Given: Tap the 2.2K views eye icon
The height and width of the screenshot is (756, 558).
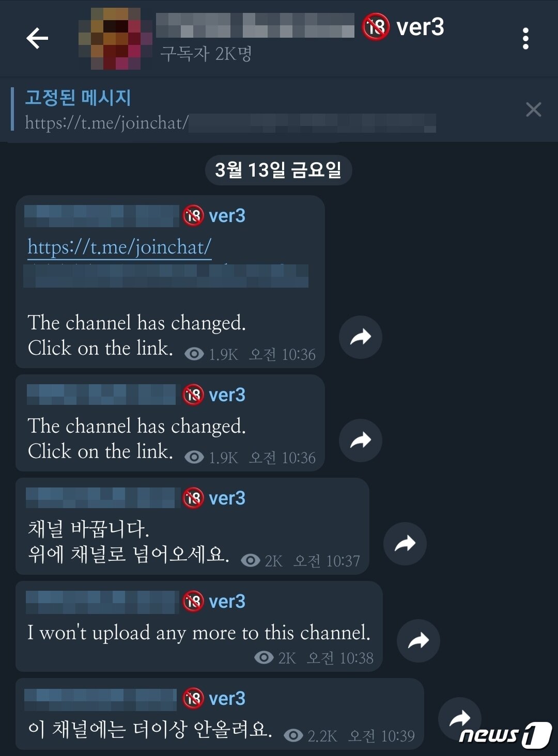Looking at the screenshot, I should click(x=293, y=735).
